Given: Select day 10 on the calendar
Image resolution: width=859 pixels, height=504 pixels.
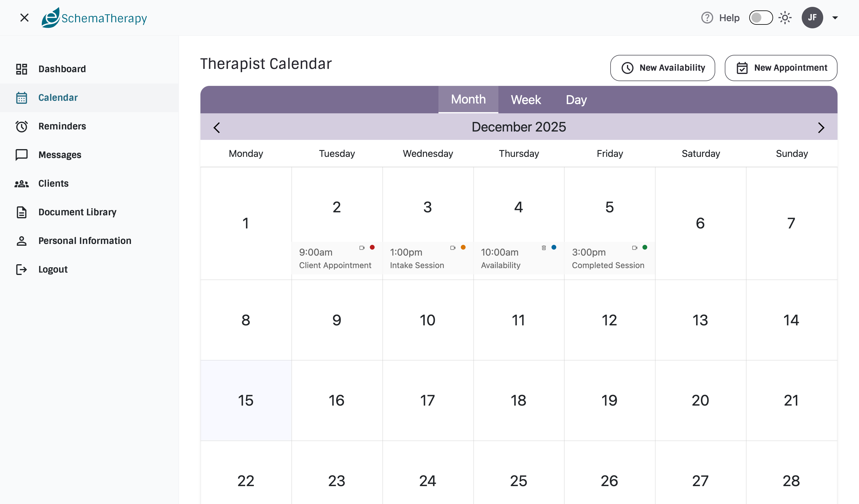Looking at the screenshot, I should pos(428,320).
